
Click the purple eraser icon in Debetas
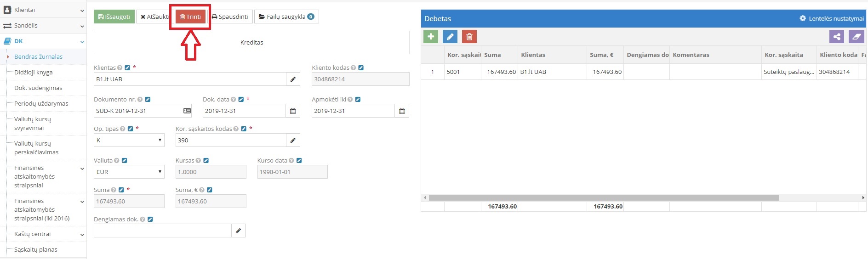pyautogui.click(x=856, y=37)
